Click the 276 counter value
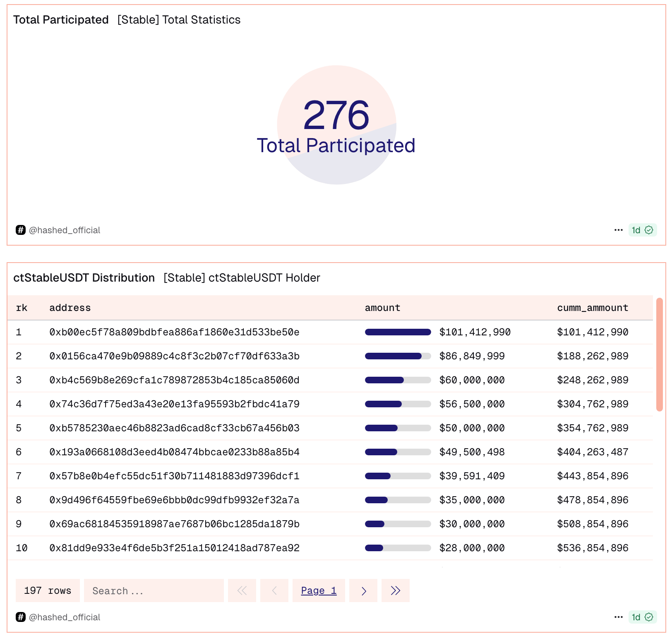 click(x=336, y=115)
